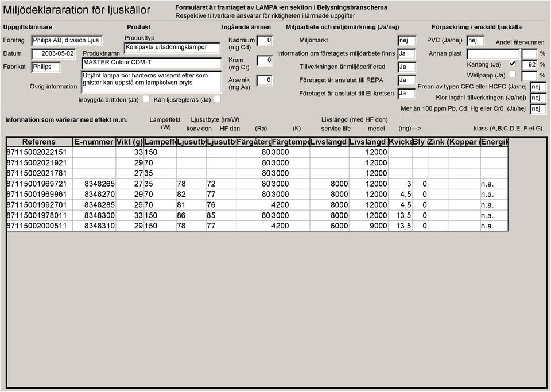This screenshot has width=551, height=392.
Task: Click the Koppar column header
Action: point(464,142)
